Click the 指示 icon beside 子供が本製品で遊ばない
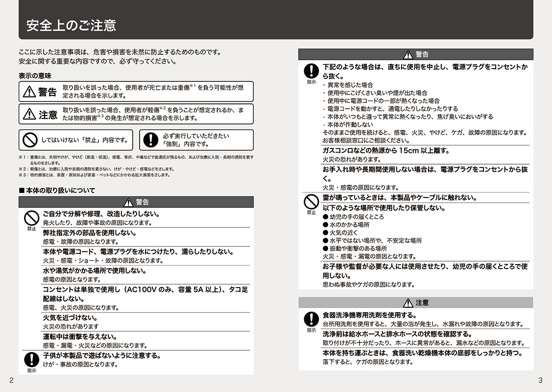552x392 pixels. (32, 360)
